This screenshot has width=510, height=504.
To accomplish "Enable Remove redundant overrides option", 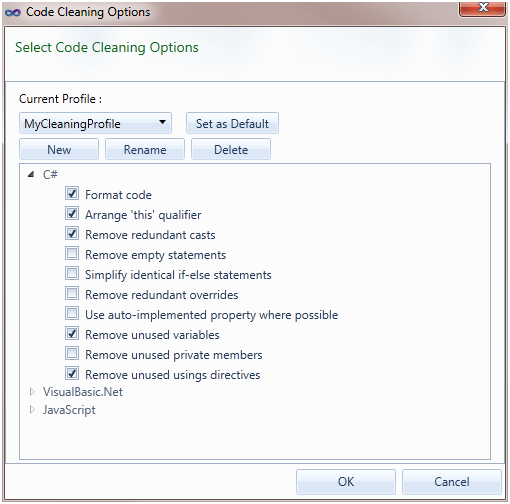I will pyautogui.click(x=72, y=293).
